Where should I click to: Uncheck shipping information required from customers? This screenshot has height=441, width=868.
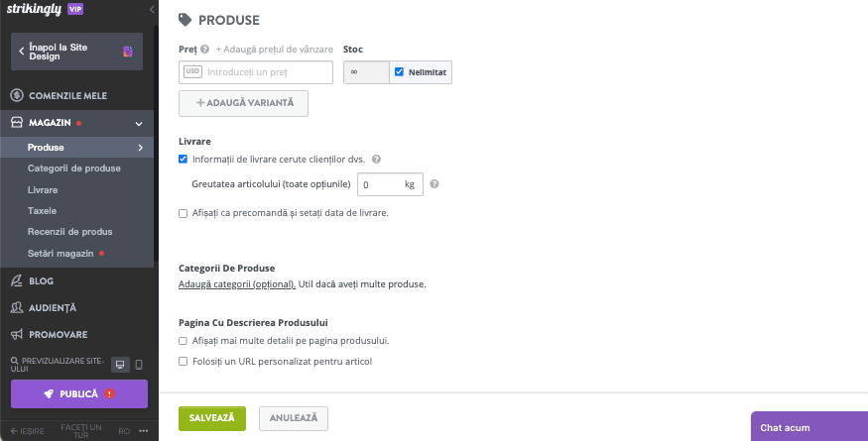coord(183,159)
